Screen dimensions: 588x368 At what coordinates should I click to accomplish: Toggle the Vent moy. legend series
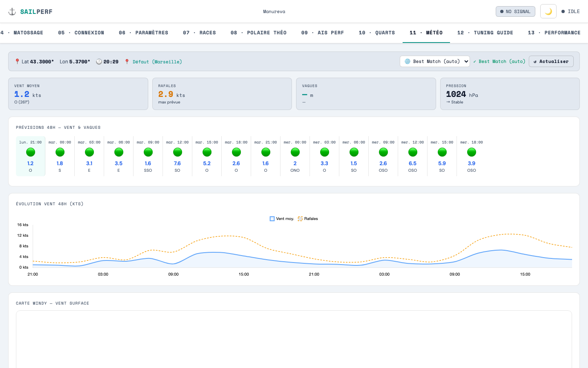click(282, 219)
